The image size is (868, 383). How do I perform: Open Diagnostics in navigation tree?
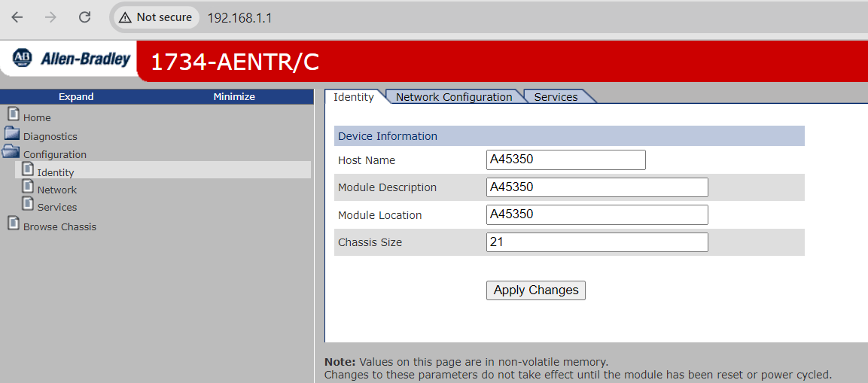point(50,137)
